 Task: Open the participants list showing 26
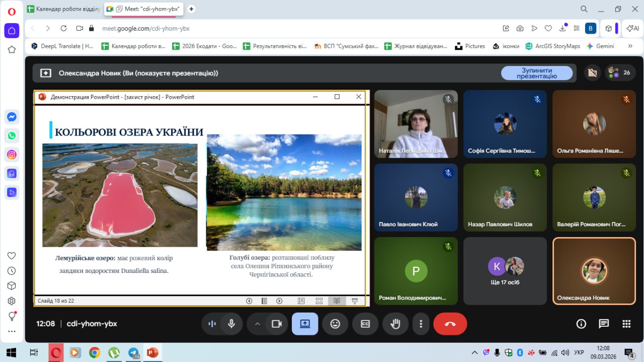coord(620,73)
